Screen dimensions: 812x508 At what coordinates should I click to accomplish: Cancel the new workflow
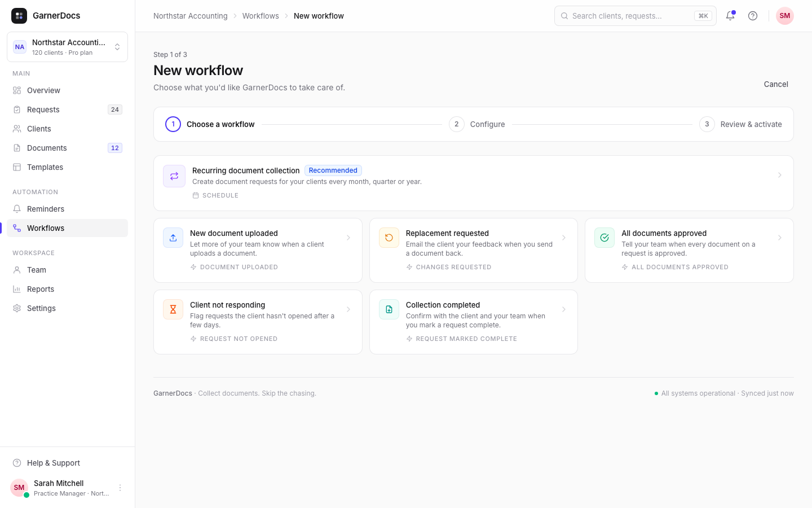pyautogui.click(x=776, y=84)
